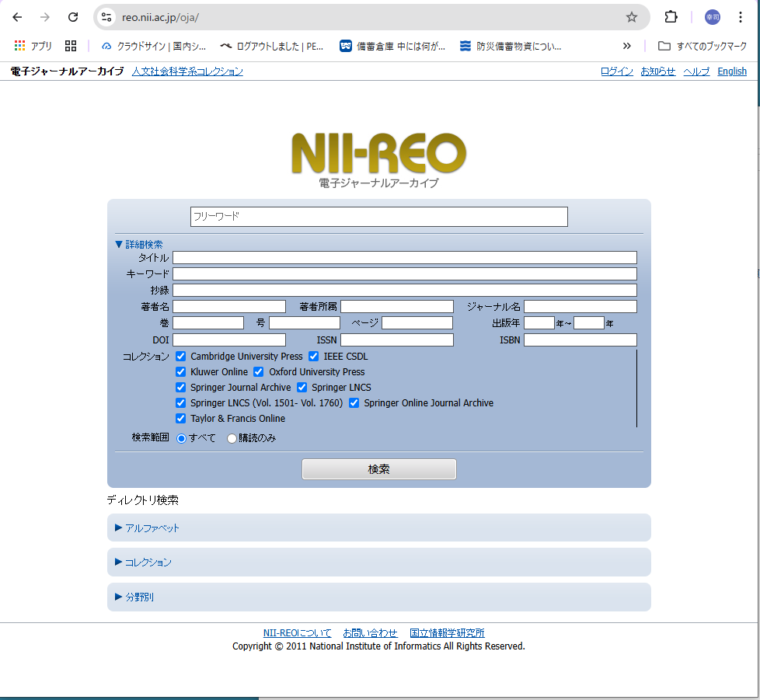Click the タイトル input field
Viewport: 760px width, 700px height.
405,258
